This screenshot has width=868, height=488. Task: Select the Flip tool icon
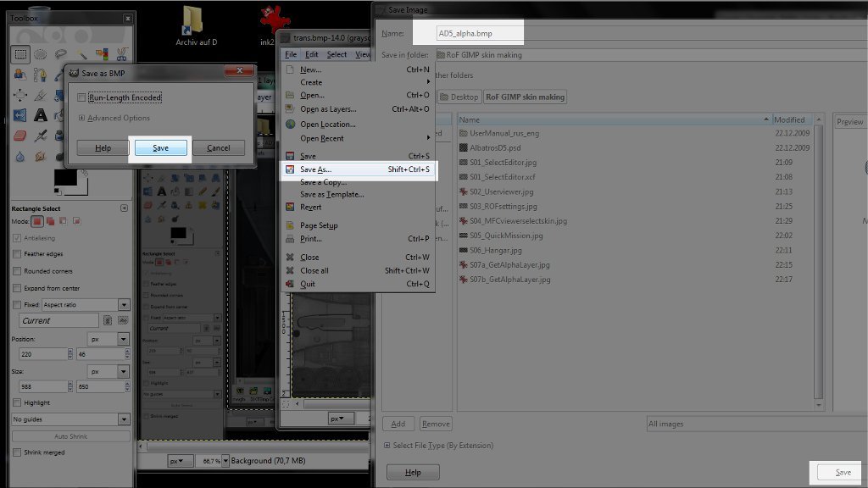tap(20, 115)
